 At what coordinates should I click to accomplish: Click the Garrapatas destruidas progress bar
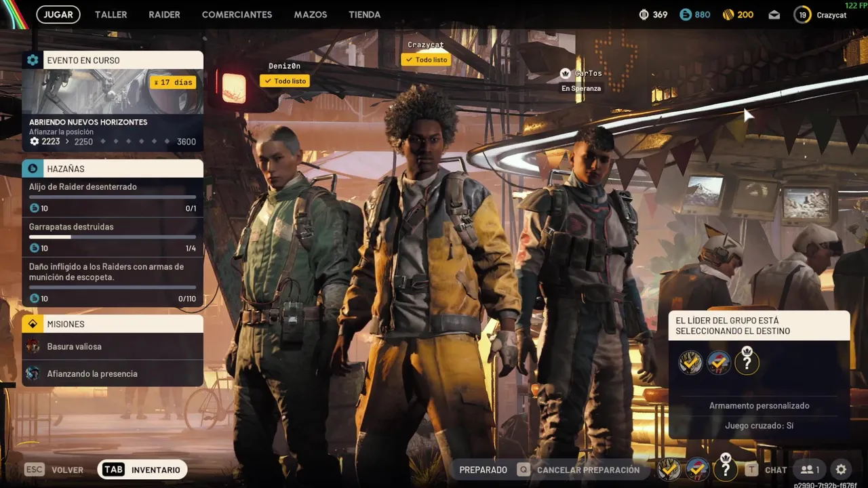[x=113, y=237]
